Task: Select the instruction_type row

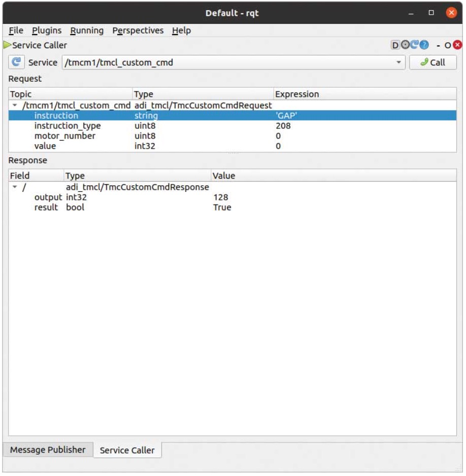Action: 68,125
